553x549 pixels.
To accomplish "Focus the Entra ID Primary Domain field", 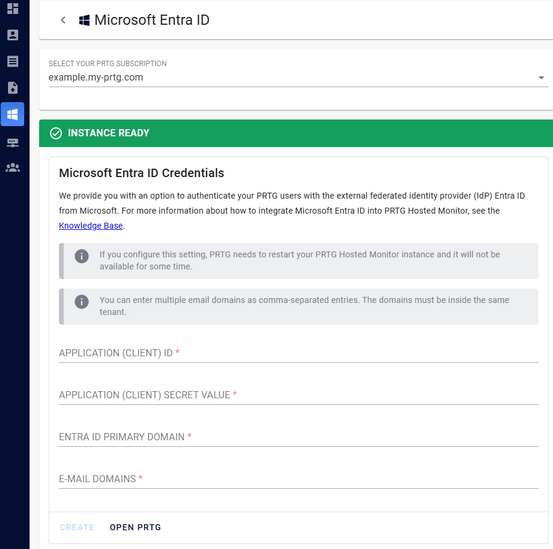I will pyautogui.click(x=298, y=437).
